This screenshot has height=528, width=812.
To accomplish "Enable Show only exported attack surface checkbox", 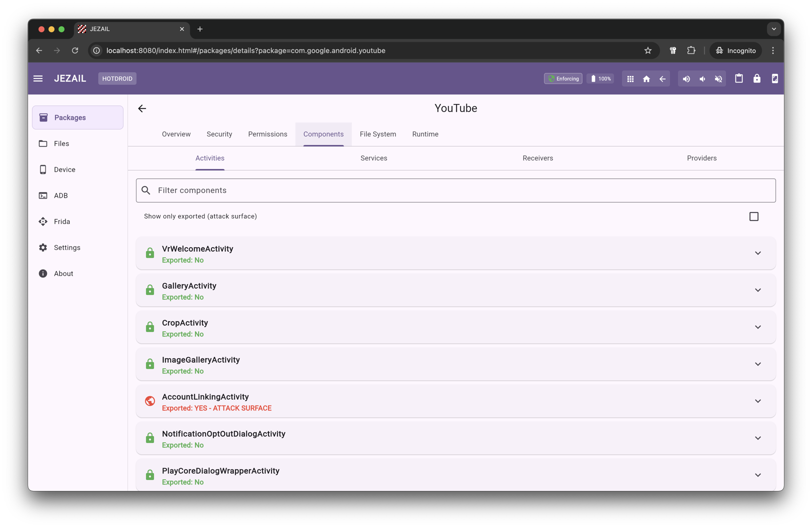I will [x=754, y=216].
